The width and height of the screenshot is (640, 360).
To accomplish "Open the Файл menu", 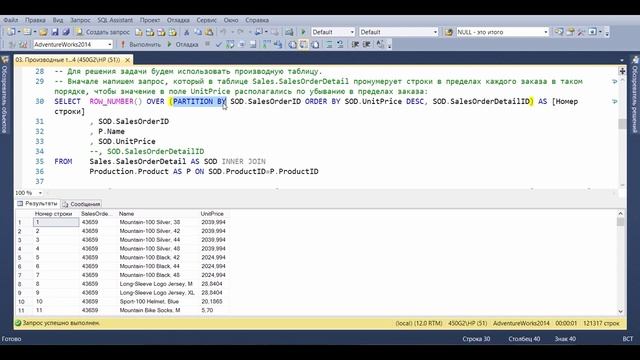I will [x=10, y=20].
